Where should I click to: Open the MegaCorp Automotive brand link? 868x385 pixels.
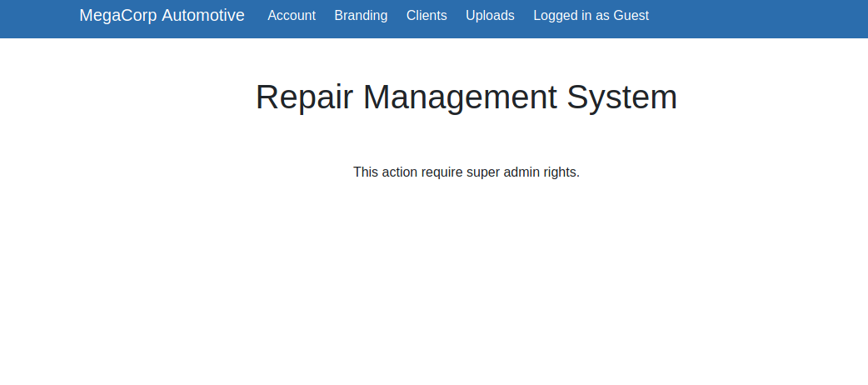click(162, 16)
